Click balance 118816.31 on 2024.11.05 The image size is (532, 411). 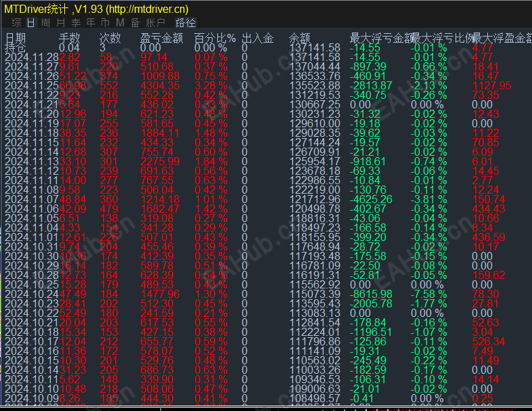(315, 219)
